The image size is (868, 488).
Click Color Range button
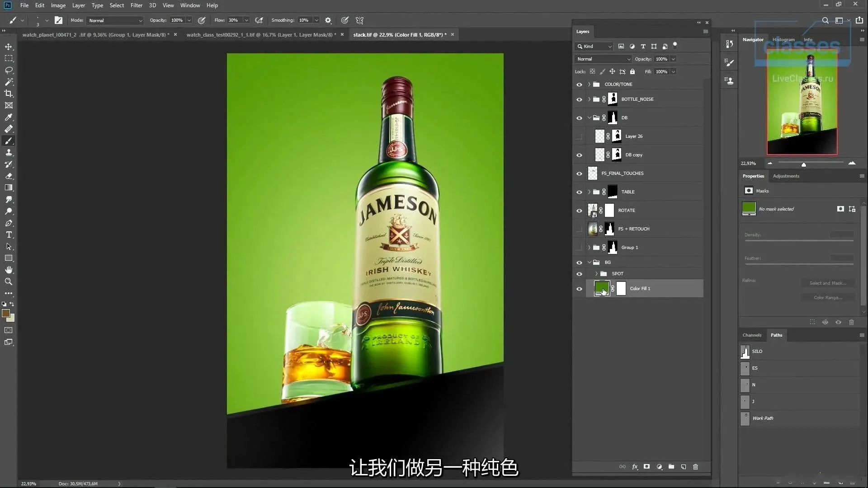coord(828,298)
